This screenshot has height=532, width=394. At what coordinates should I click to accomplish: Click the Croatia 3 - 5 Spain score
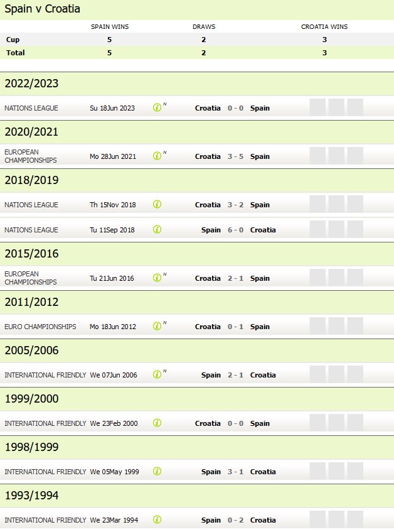point(235,156)
